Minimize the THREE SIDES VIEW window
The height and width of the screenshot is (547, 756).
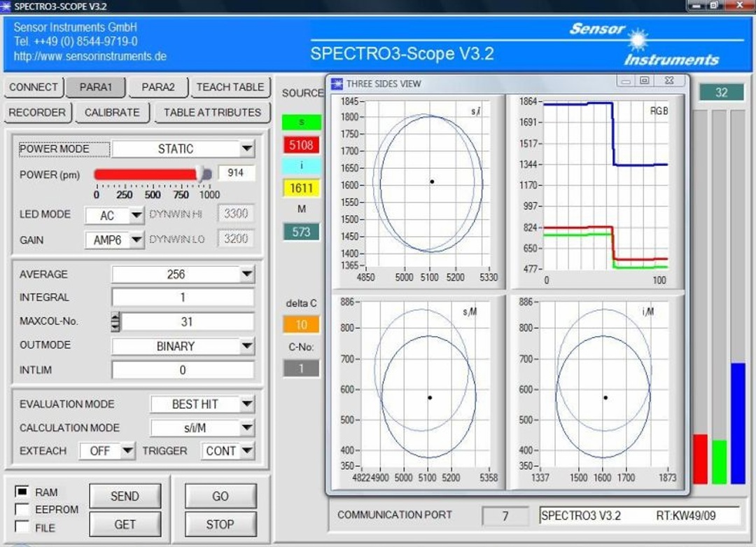[626, 81]
